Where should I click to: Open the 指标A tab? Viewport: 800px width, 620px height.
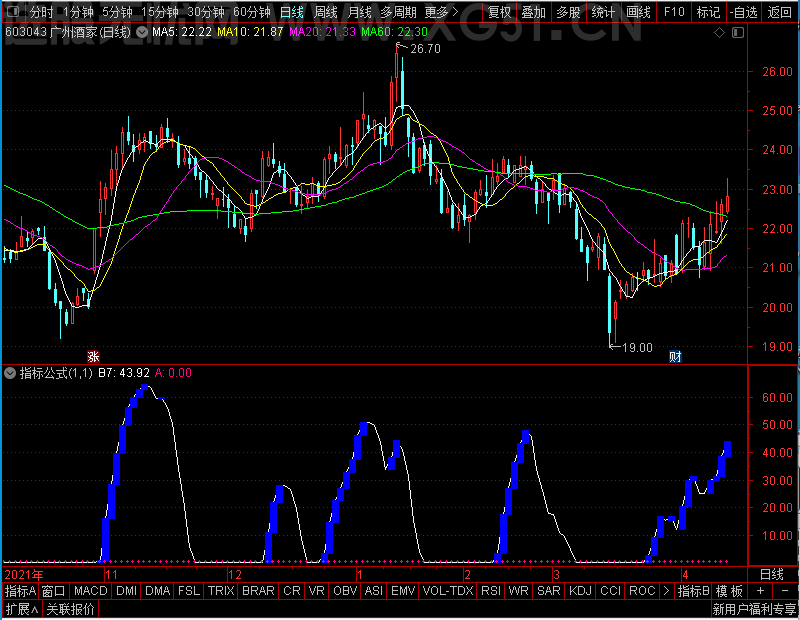(20, 591)
